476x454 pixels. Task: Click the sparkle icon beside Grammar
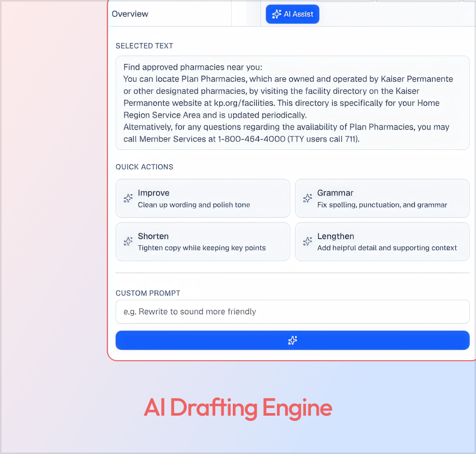pyautogui.click(x=307, y=198)
